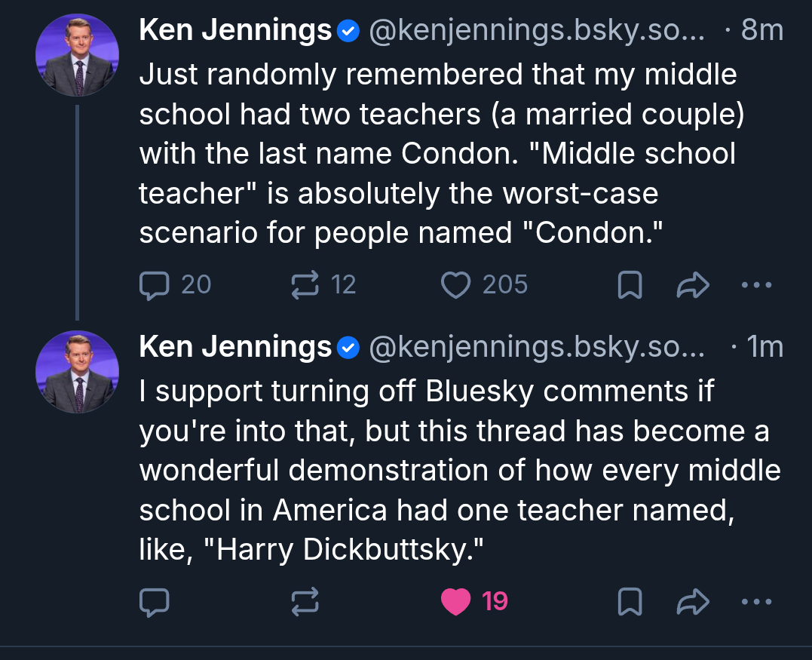Reply to the Bluesky comments post
This screenshot has height=660, width=812.
click(x=155, y=601)
